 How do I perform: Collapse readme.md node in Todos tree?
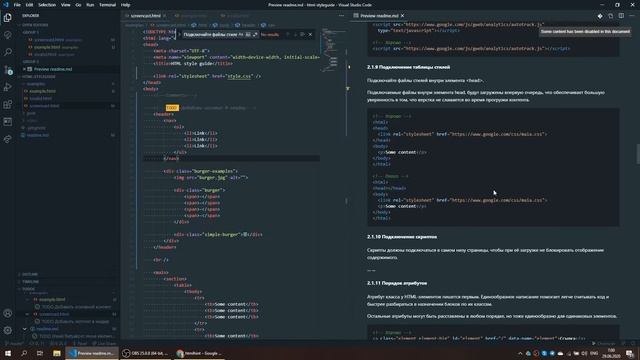coord(25,329)
